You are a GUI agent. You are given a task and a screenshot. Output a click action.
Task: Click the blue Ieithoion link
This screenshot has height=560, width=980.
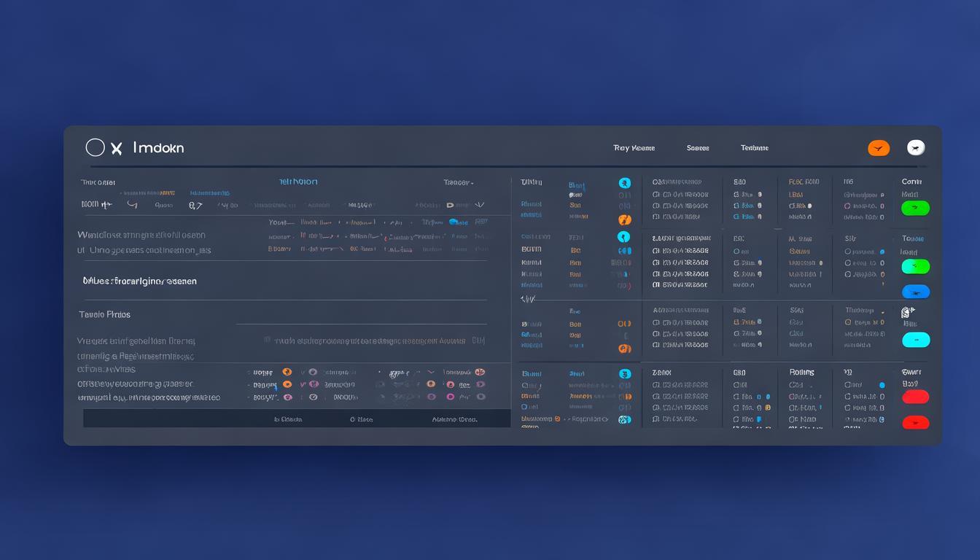(297, 182)
